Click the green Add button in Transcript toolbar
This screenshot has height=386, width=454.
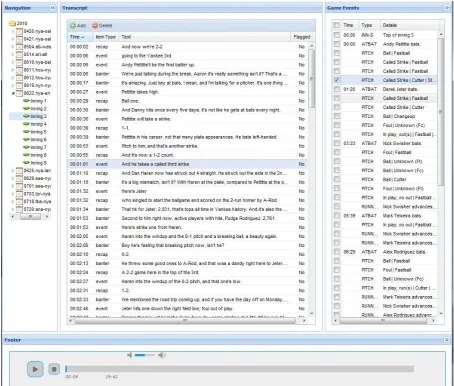(x=78, y=25)
